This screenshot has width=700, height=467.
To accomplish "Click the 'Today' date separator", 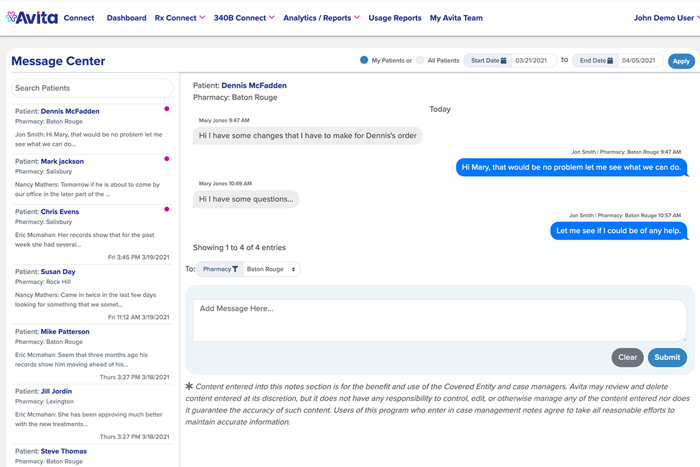I will pyautogui.click(x=440, y=109).
